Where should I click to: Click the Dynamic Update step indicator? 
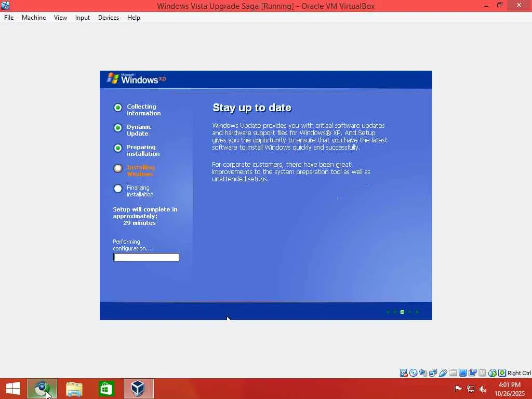118,128
